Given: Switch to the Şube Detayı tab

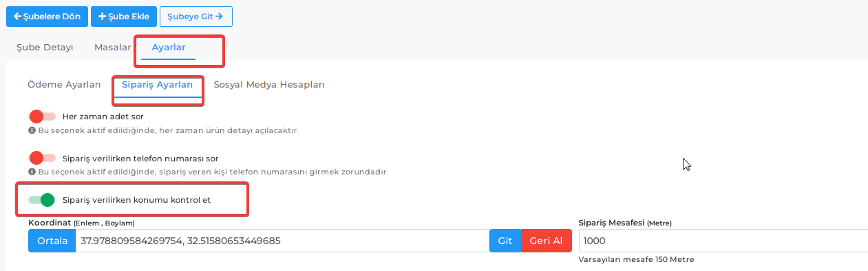Looking at the screenshot, I should (45, 48).
